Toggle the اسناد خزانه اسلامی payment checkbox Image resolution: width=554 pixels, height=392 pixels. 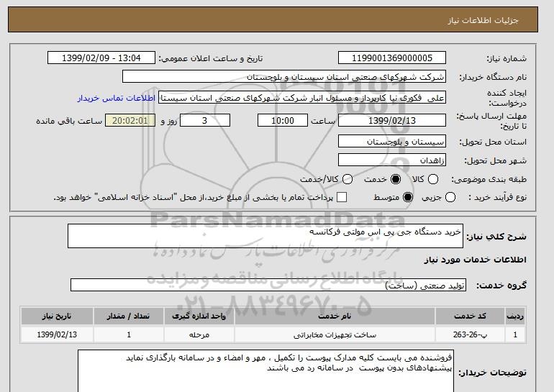point(342,197)
